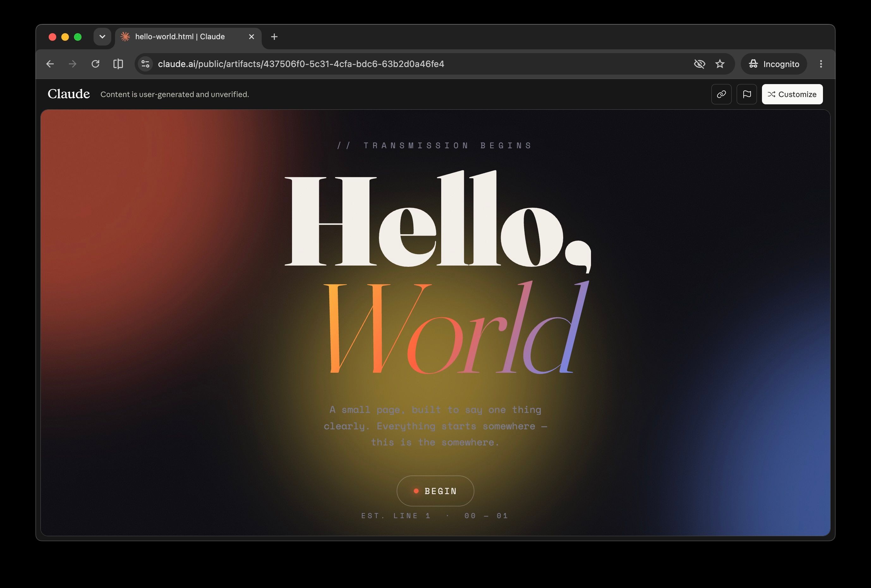Click the 'EST. LINE 1 · 00 — 01' footer text
The height and width of the screenshot is (588, 871).
point(435,516)
